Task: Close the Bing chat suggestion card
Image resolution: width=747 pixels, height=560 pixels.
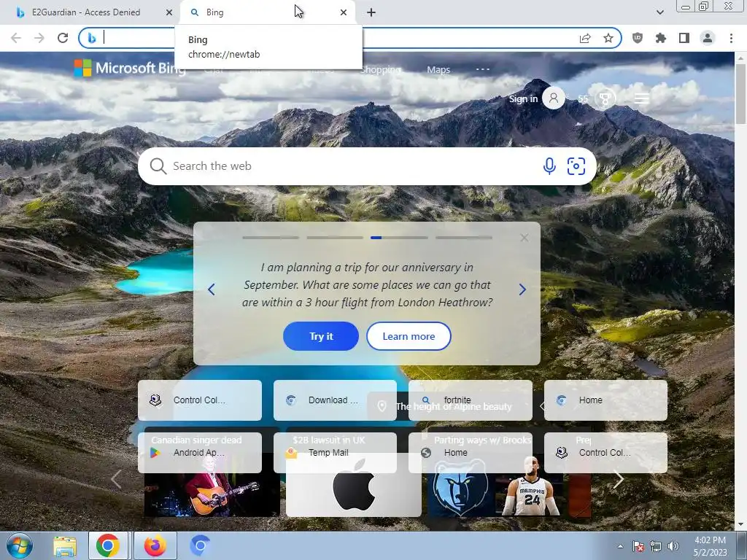Action: coord(524,238)
